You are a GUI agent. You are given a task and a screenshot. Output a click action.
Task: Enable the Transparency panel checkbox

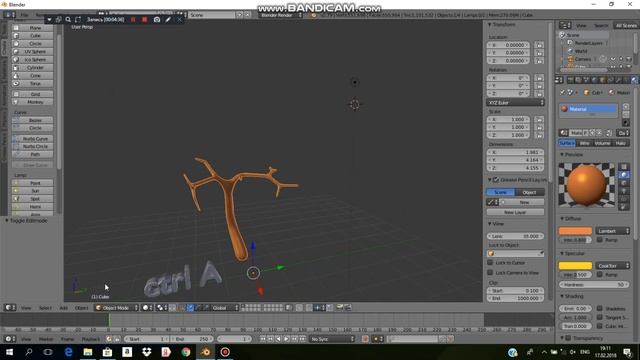(x=568, y=338)
